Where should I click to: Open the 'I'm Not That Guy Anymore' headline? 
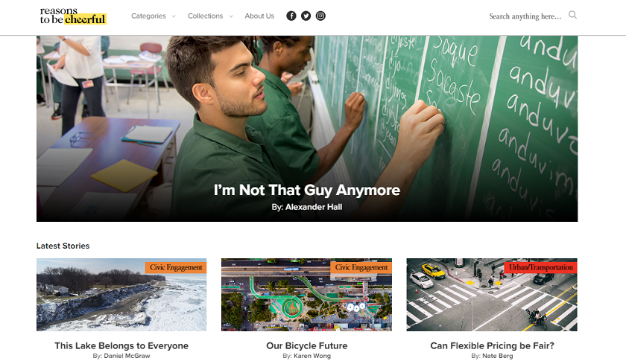point(306,190)
